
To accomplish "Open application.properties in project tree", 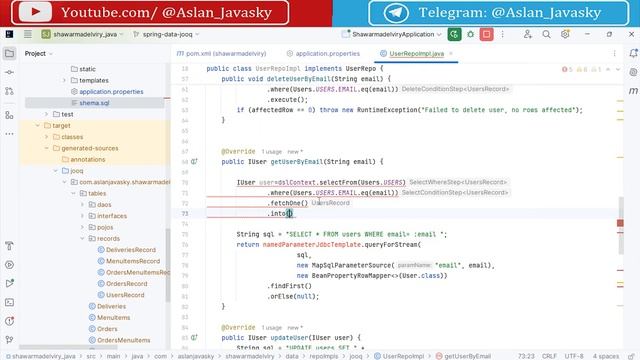I will click(111, 92).
